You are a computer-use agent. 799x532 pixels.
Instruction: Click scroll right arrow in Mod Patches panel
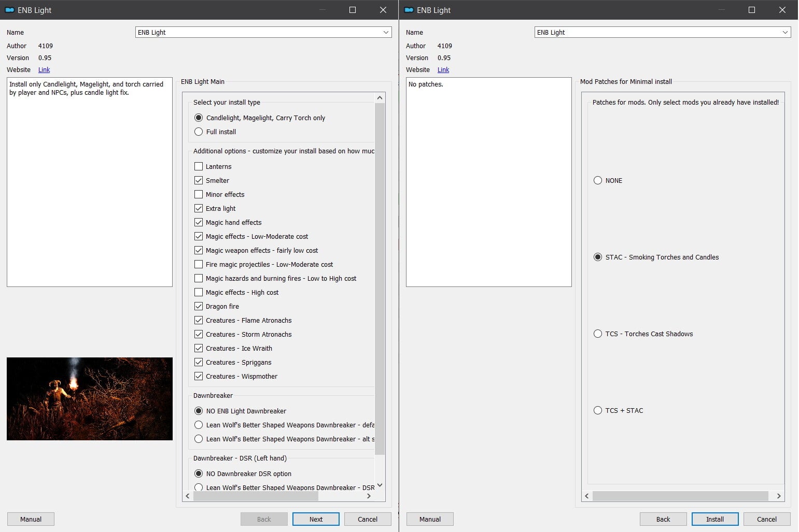[779, 496]
